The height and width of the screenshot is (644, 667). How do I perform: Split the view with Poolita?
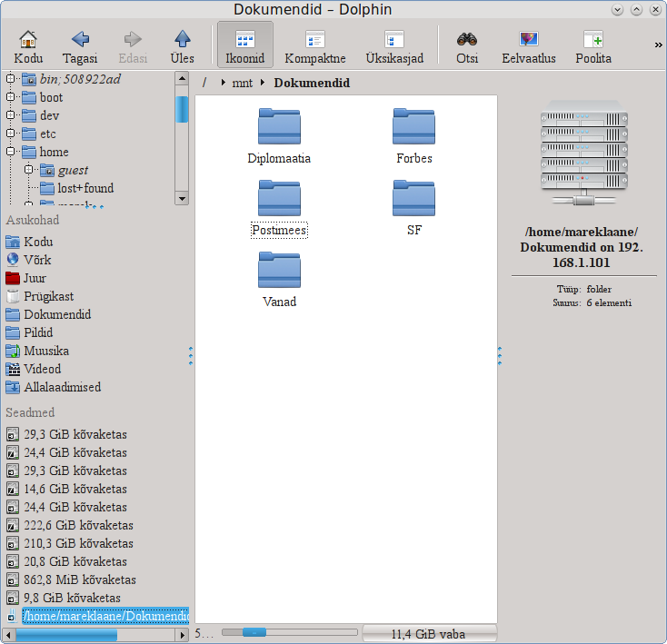(x=593, y=46)
